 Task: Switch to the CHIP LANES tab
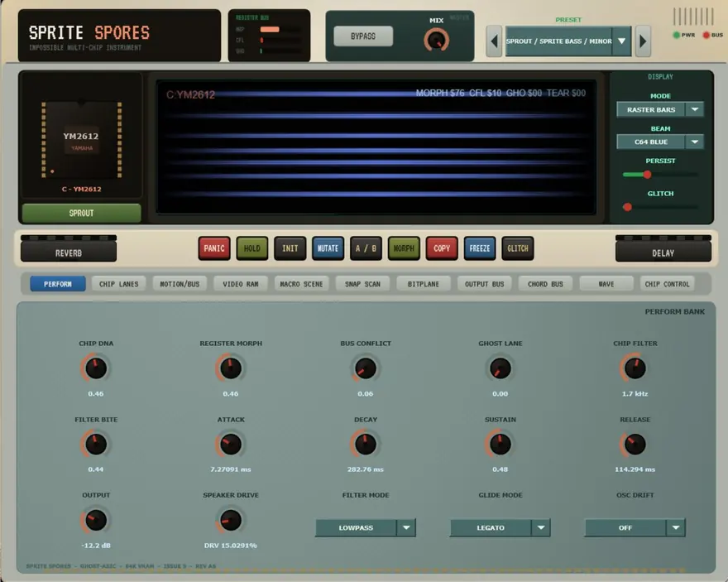pos(118,284)
